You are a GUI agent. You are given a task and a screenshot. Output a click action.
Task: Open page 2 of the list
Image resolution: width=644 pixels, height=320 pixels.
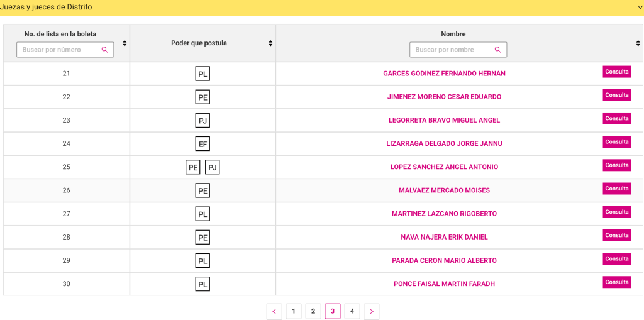(x=313, y=311)
